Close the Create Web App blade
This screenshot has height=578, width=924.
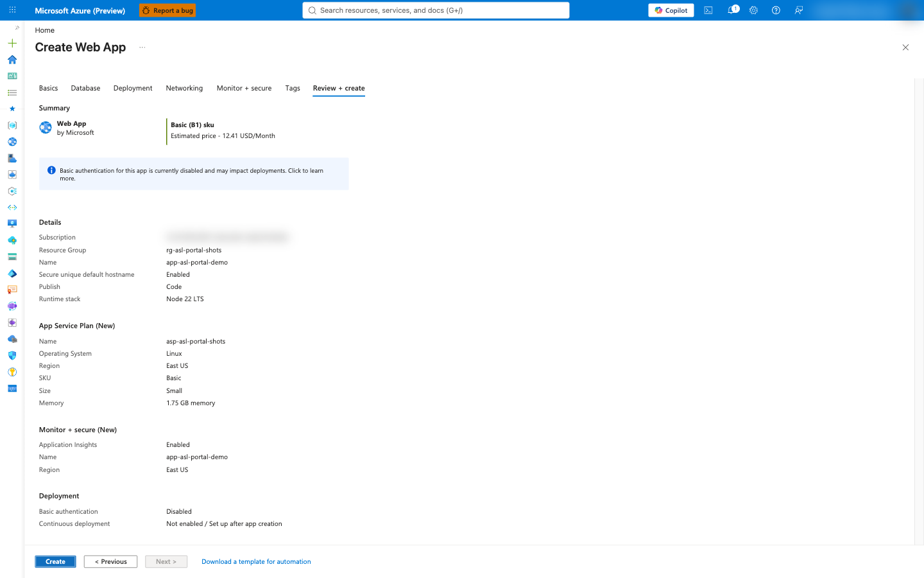(905, 48)
